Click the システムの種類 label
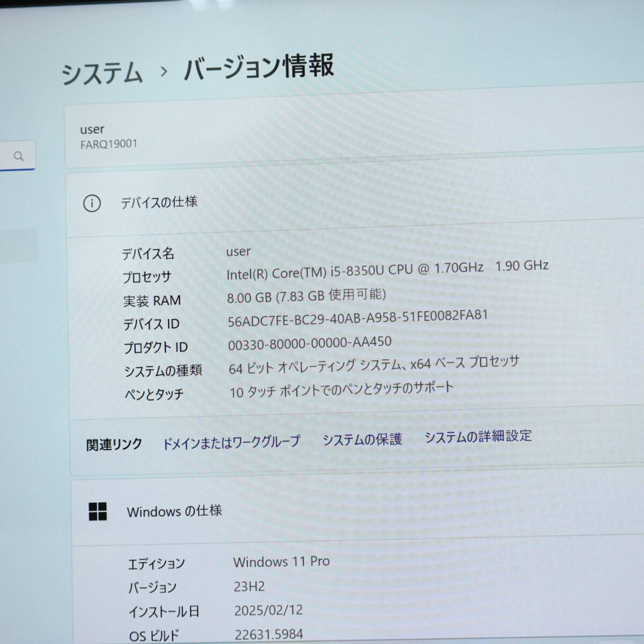Image resolution: width=644 pixels, height=644 pixels. tap(163, 371)
